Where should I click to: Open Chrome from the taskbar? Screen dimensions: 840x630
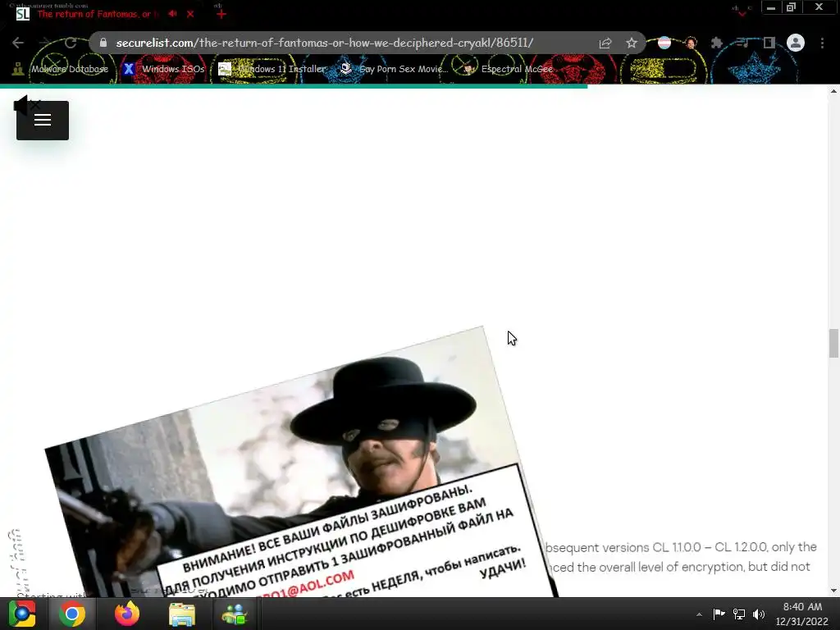coord(72,614)
